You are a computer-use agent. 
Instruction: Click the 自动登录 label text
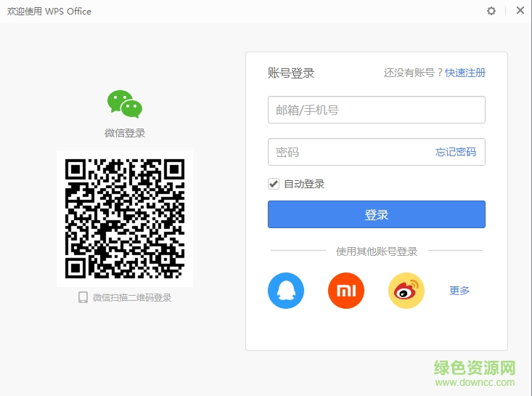click(304, 184)
